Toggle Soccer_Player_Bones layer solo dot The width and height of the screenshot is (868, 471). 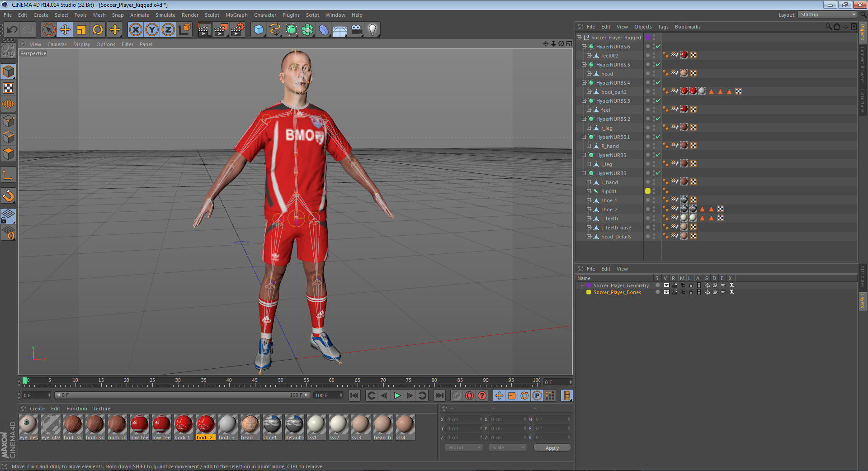pos(658,292)
